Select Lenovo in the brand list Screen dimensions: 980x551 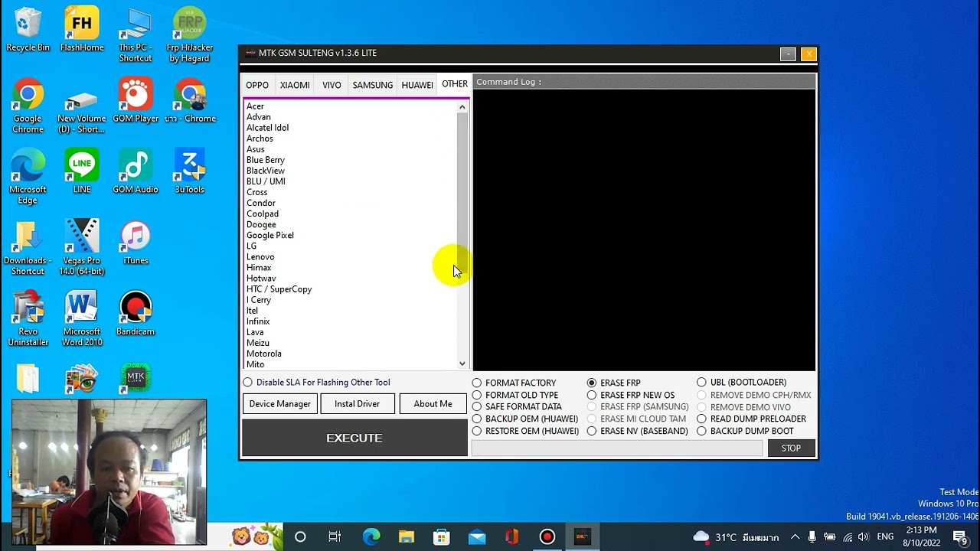(260, 256)
